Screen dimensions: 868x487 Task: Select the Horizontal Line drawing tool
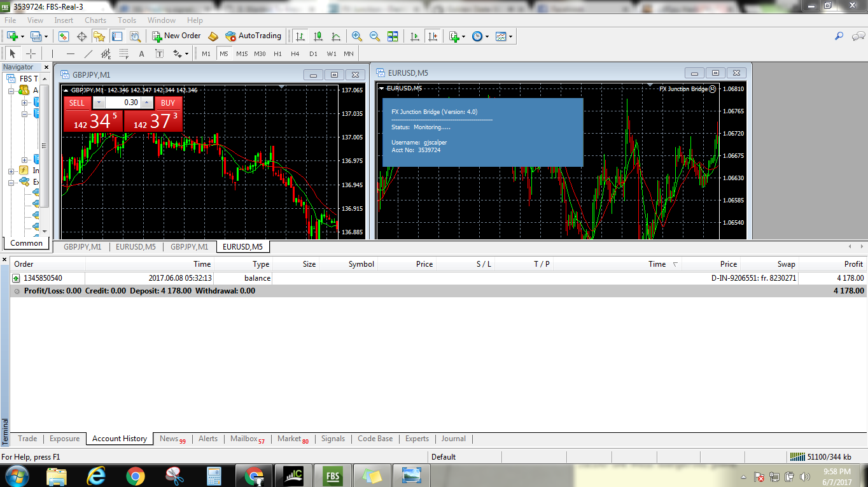click(x=71, y=53)
